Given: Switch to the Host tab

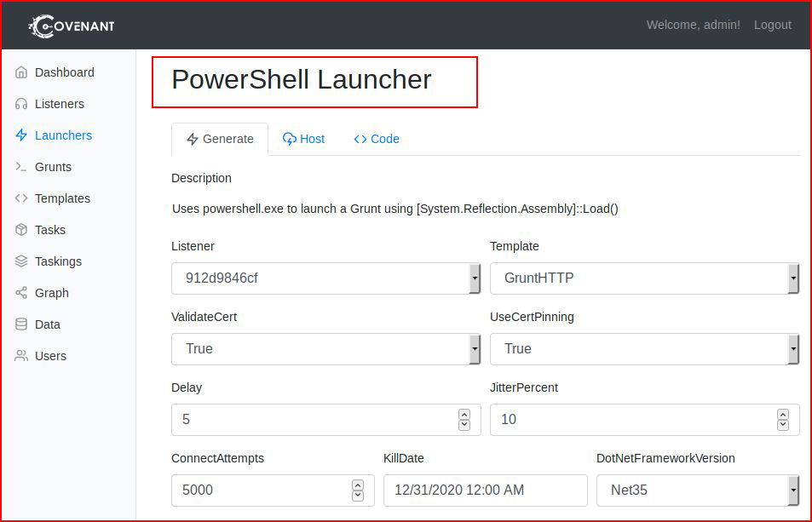Looking at the screenshot, I should (303, 139).
